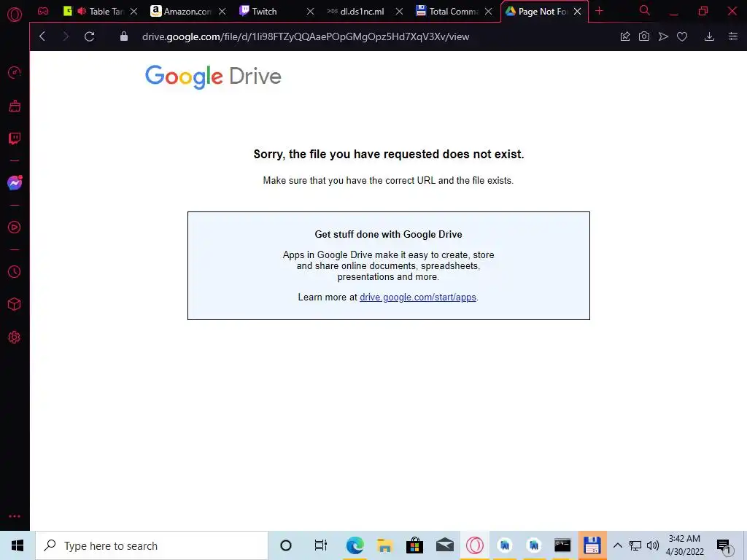Click the share page icon in address bar
The width and height of the screenshot is (747, 560).
tap(625, 36)
